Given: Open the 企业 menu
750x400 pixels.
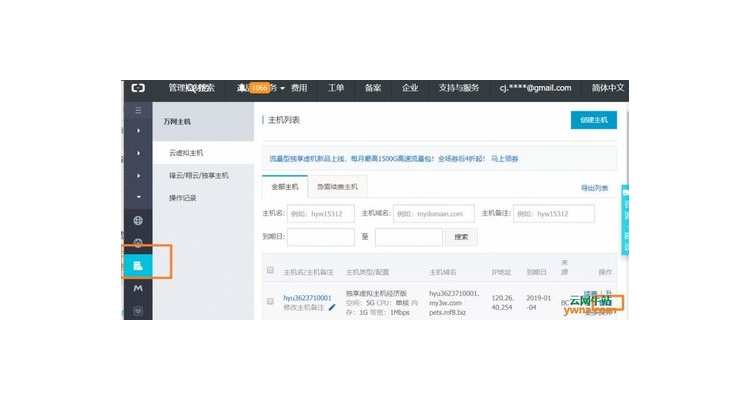Looking at the screenshot, I should pos(410,88).
